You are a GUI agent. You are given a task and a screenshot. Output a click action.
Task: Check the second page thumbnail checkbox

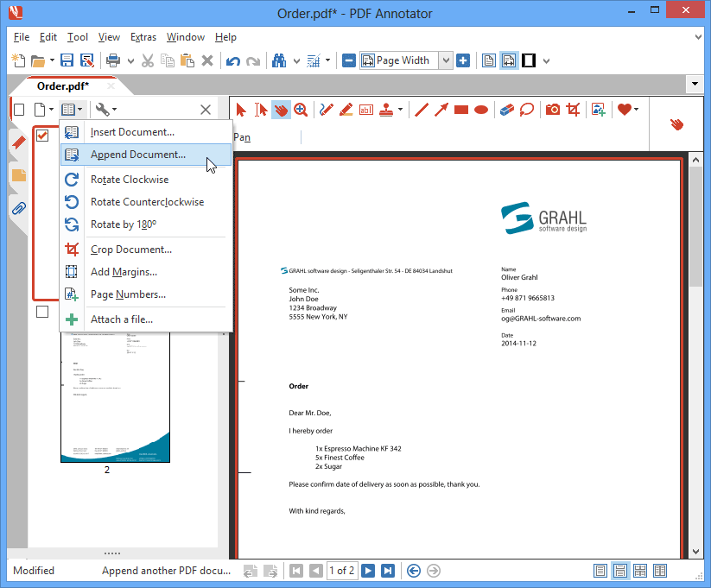(x=41, y=312)
